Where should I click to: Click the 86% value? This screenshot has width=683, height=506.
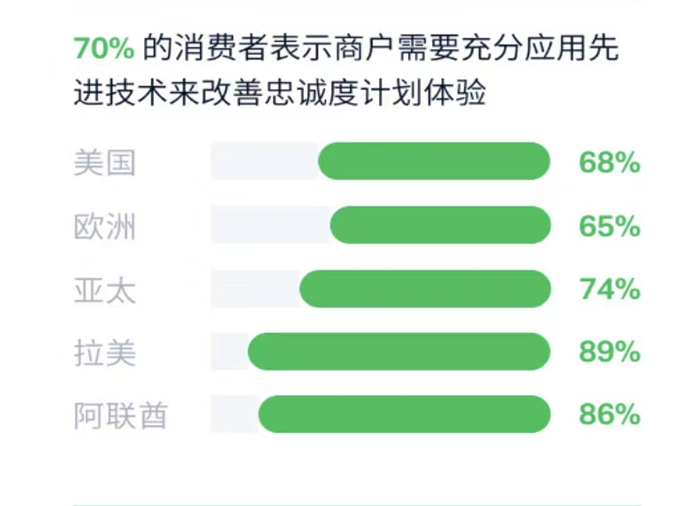[609, 416]
